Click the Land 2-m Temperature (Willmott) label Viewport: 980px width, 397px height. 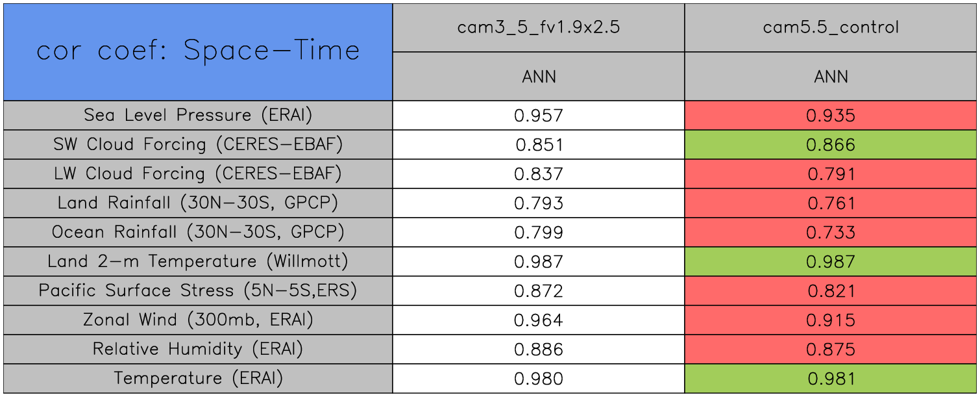[x=198, y=261]
